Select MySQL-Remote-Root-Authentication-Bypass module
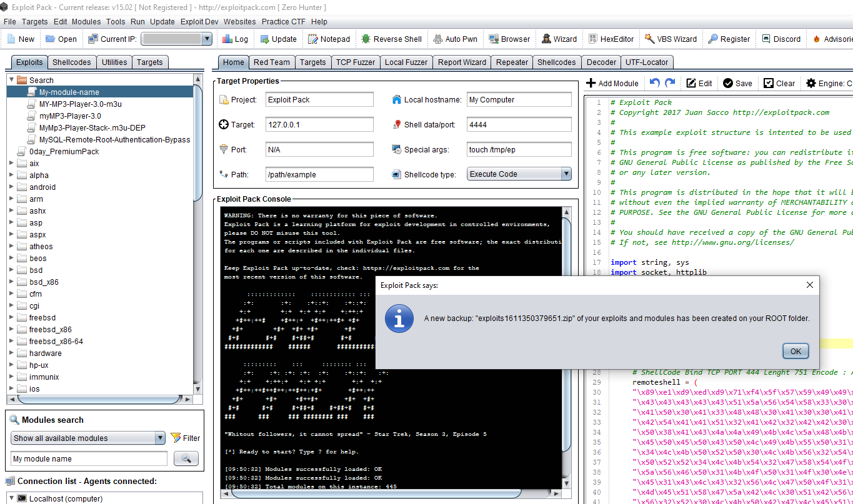This screenshot has width=853, height=504. click(114, 139)
